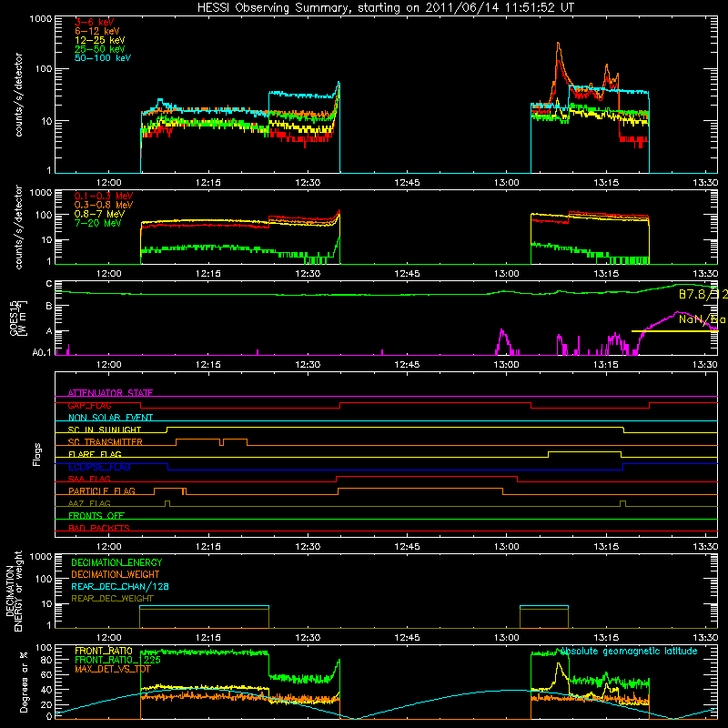Click the 'Absolute geomagnetic latitude' label
This screenshot has height=728, width=728.
click(x=629, y=652)
